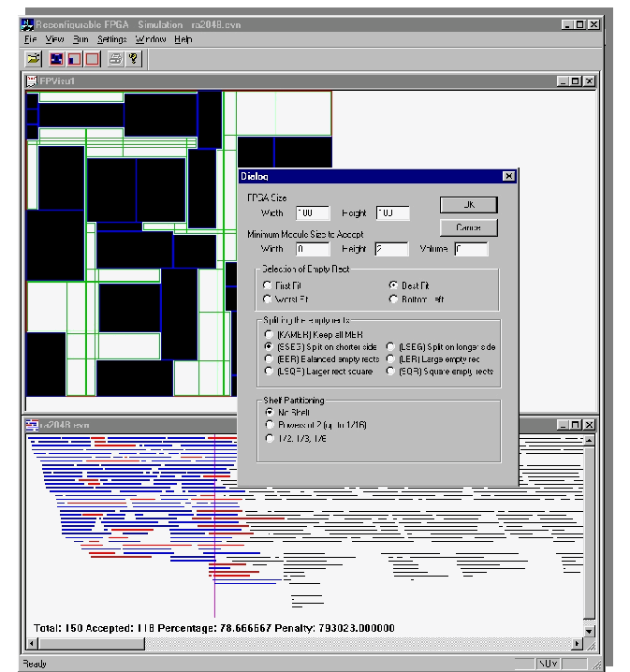Open the Run menu
The image size is (630, 672).
[81, 39]
